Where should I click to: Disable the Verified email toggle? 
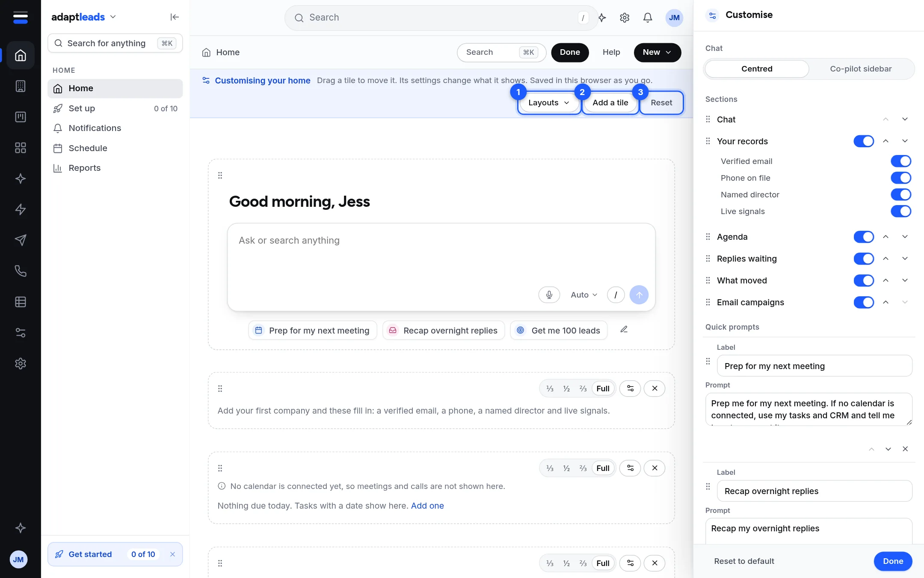901,161
